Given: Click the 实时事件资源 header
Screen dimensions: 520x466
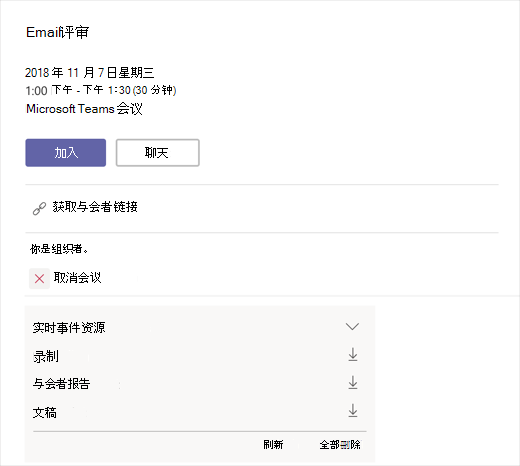Looking at the screenshot, I should 69,328.
